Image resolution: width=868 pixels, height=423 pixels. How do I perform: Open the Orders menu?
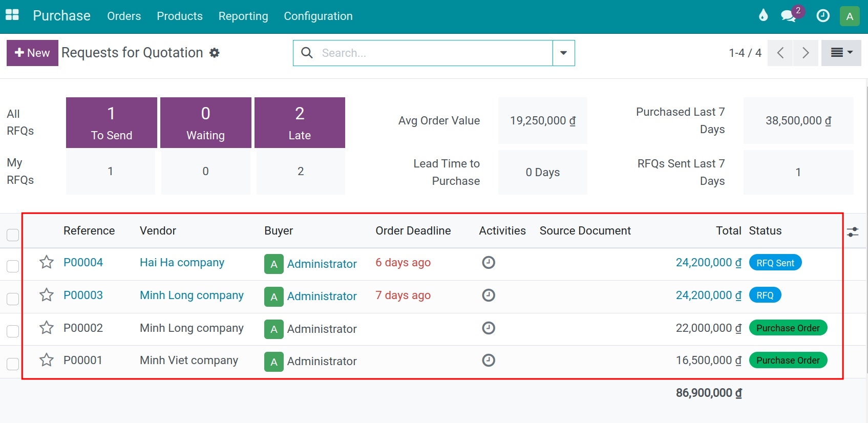pos(124,16)
